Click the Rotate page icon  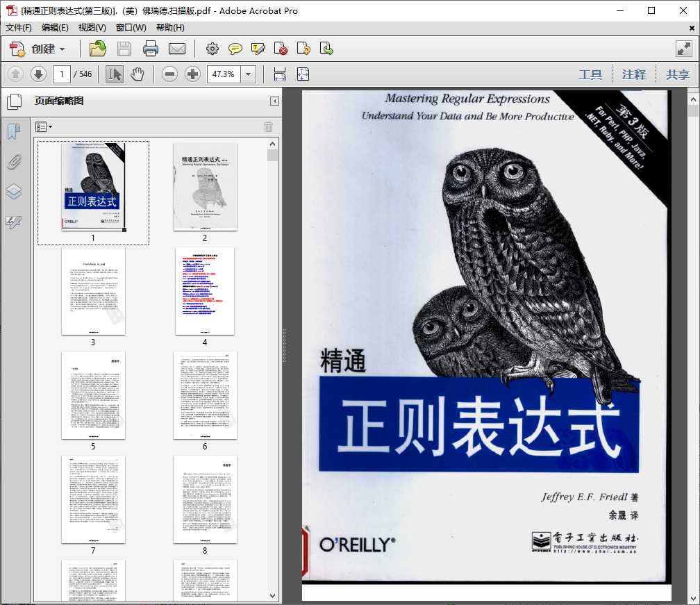tap(303, 49)
